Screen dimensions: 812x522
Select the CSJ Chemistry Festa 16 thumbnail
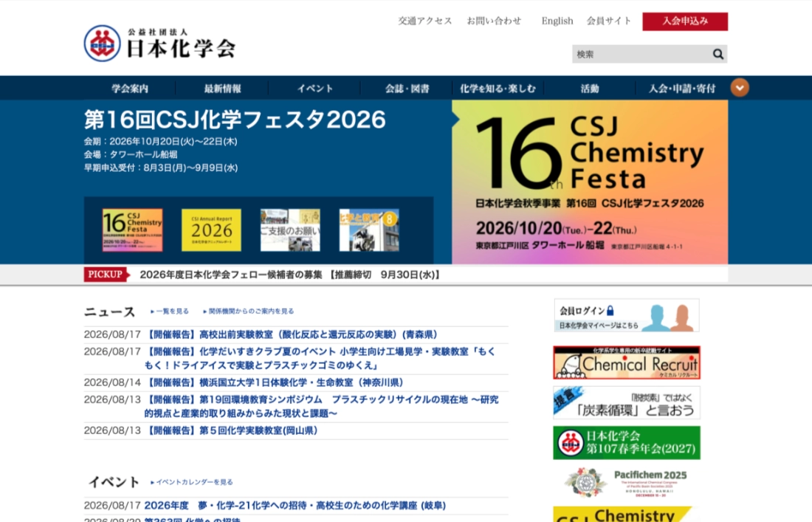pyautogui.click(x=133, y=230)
